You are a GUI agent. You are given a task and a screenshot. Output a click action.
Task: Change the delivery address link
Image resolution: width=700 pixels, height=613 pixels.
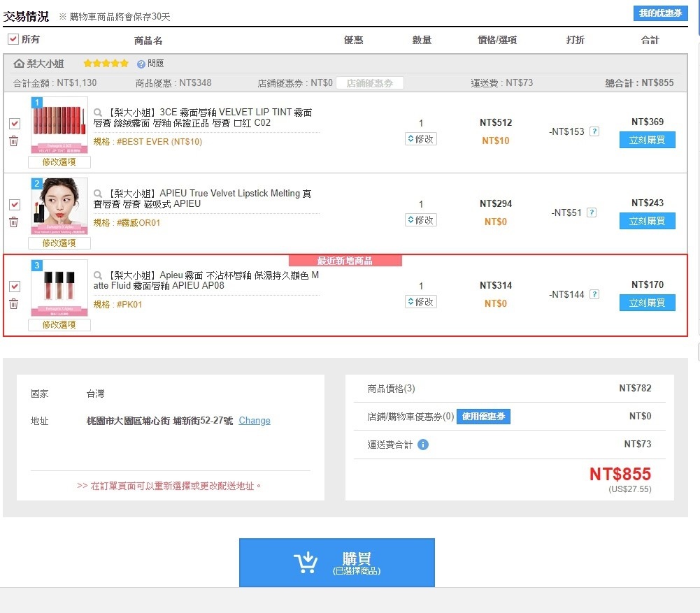pyautogui.click(x=255, y=421)
